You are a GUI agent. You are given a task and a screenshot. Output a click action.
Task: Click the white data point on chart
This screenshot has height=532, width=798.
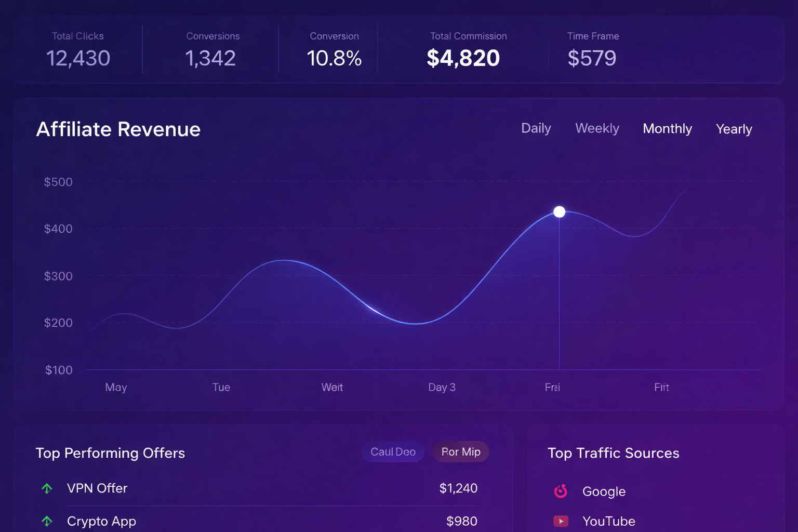point(559,212)
